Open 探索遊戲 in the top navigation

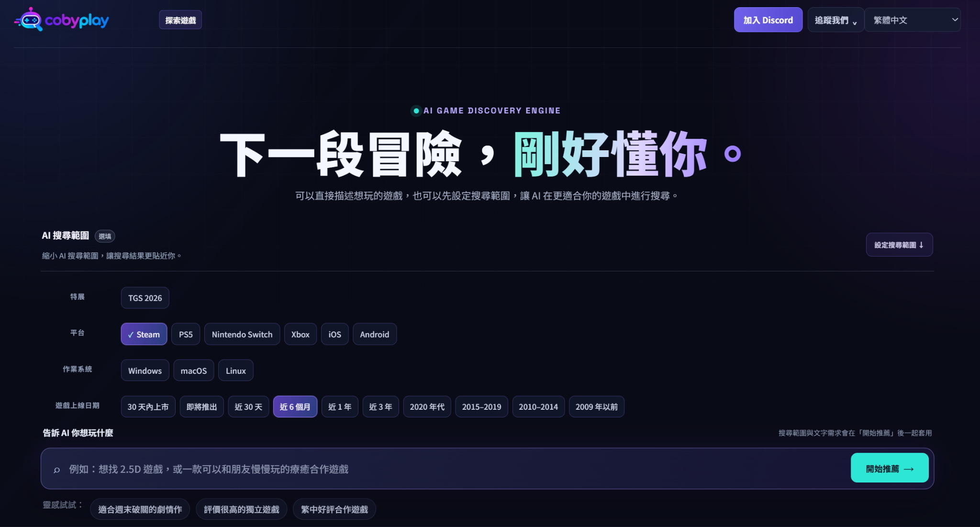click(x=180, y=20)
